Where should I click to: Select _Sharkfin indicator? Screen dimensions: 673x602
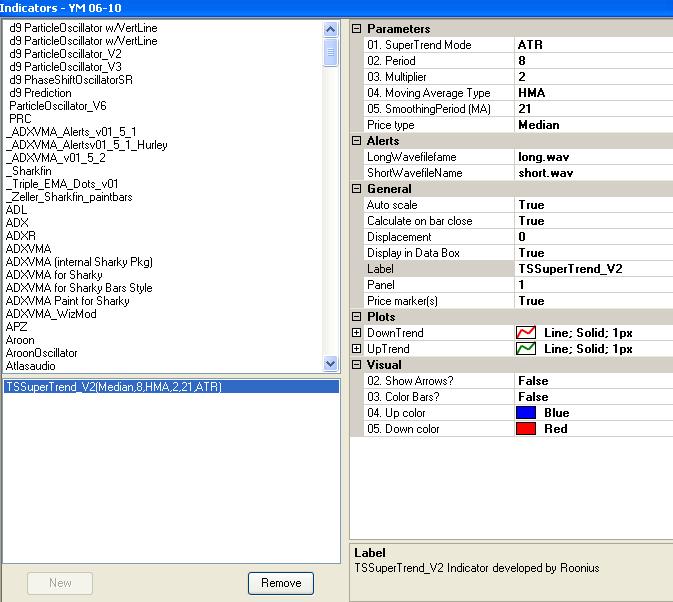(x=29, y=171)
